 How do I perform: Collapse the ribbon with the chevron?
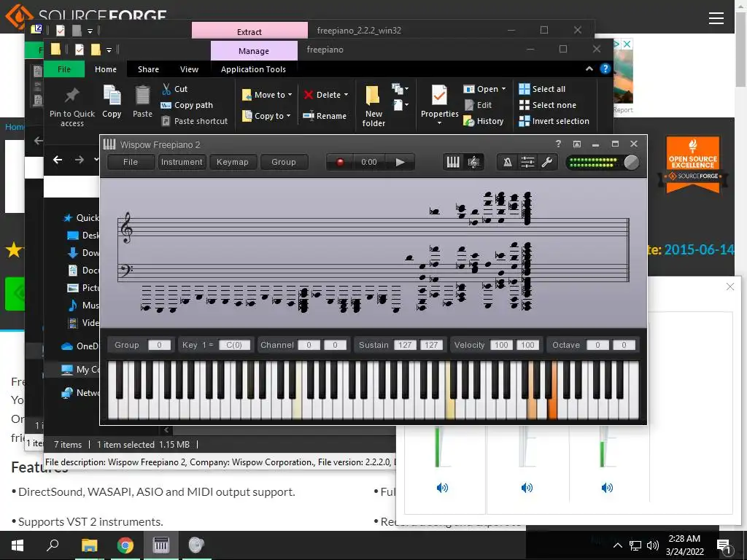pos(589,69)
